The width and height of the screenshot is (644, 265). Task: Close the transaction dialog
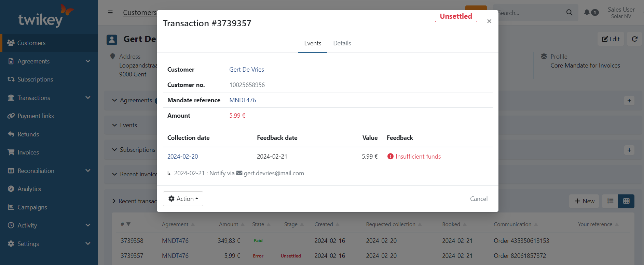[489, 21]
